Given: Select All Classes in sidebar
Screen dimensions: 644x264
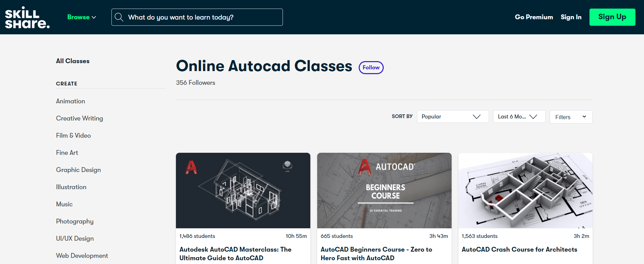Looking at the screenshot, I should [x=73, y=61].
